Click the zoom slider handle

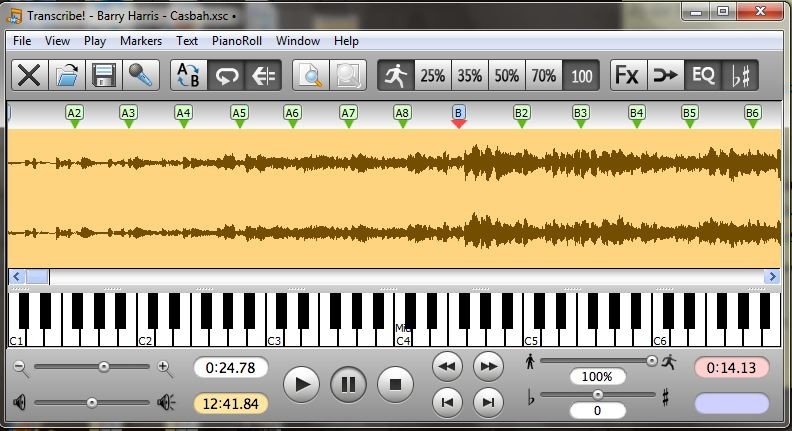tap(104, 367)
